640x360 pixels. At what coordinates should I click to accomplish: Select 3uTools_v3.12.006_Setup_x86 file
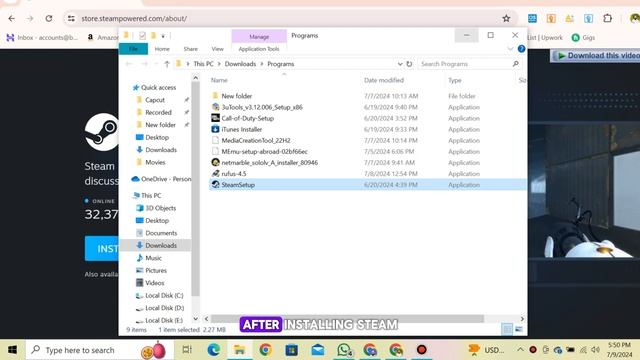pyautogui.click(x=262, y=107)
